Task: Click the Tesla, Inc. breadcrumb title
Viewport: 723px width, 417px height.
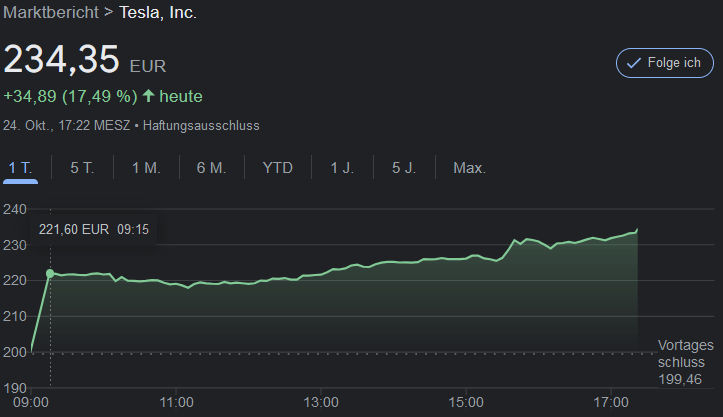Action: [158, 12]
